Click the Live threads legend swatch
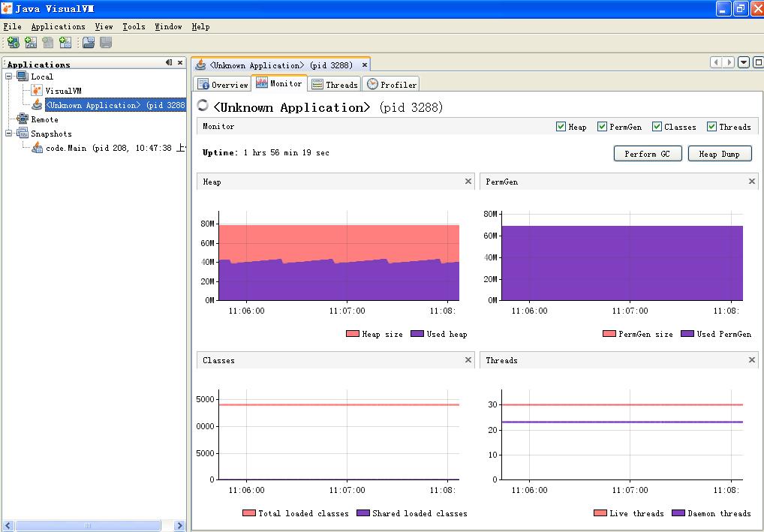 click(600, 513)
